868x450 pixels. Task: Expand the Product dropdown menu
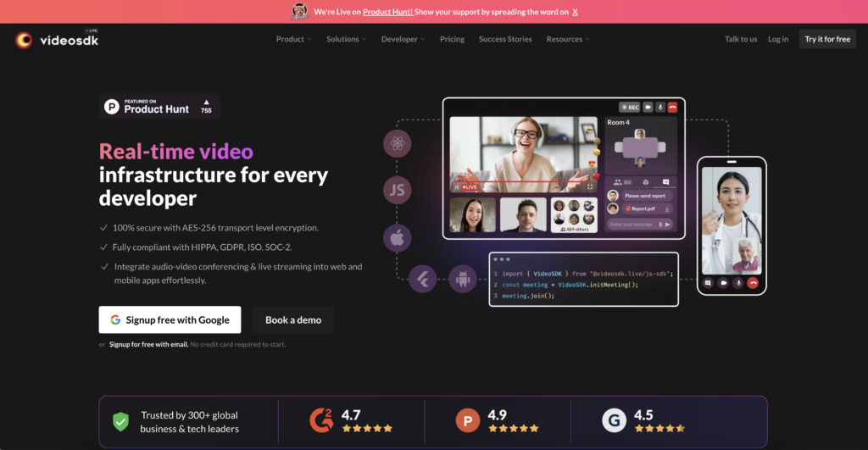coord(293,39)
